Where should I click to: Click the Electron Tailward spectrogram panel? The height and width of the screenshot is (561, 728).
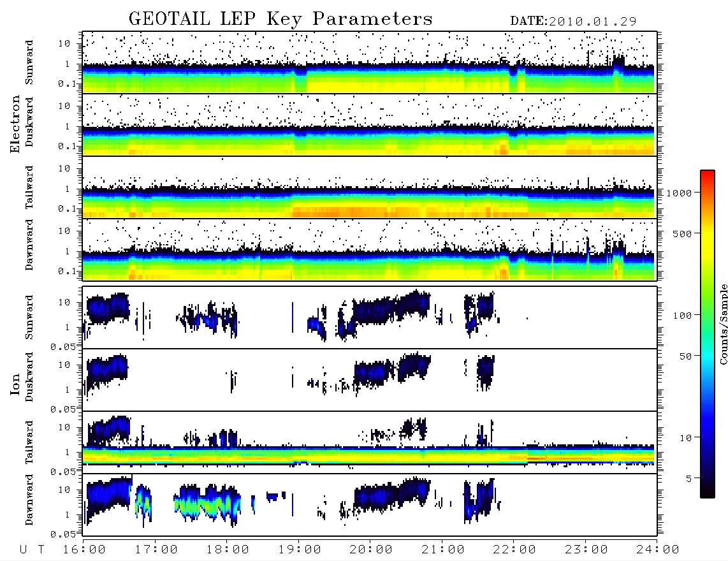click(x=370, y=187)
